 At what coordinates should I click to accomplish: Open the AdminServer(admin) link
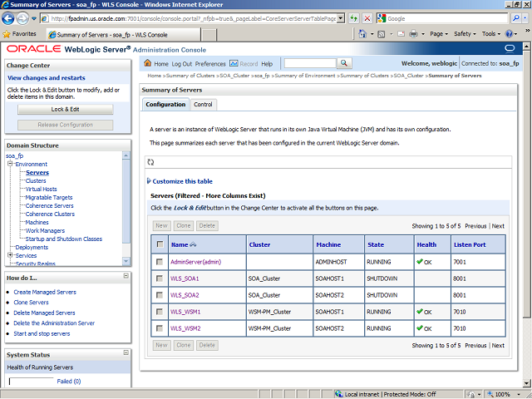195,262
